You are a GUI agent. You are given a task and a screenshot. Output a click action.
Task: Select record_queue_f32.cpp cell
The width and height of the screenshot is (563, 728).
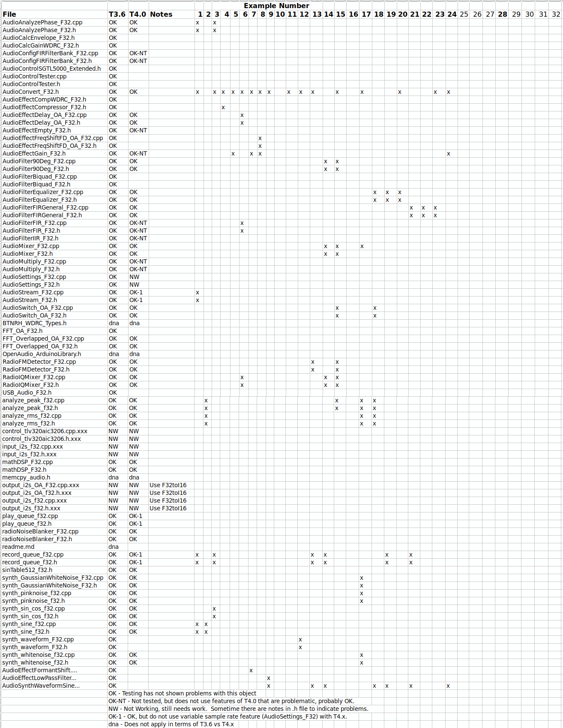(x=54, y=554)
